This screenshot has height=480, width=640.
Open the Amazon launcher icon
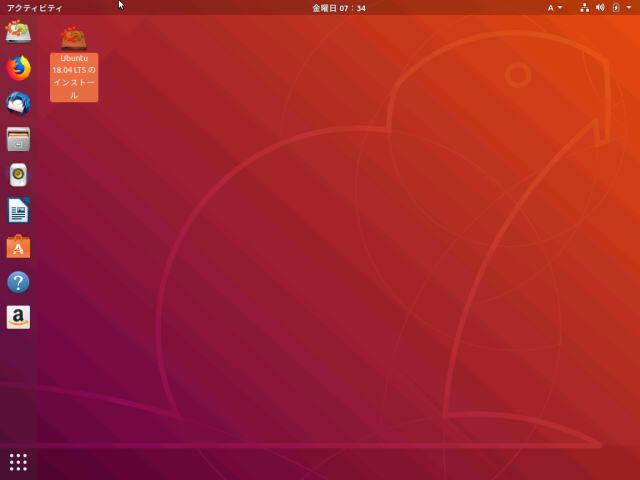[x=18, y=317]
